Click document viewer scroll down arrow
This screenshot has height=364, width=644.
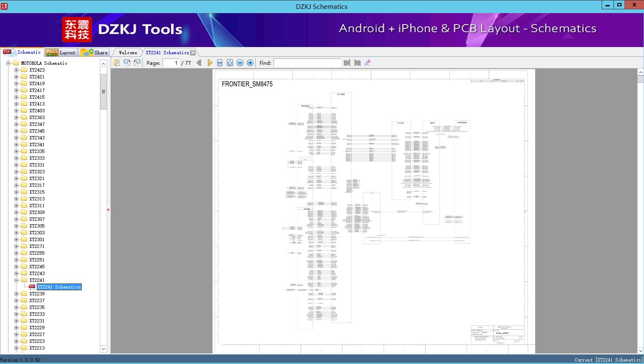click(x=641, y=350)
